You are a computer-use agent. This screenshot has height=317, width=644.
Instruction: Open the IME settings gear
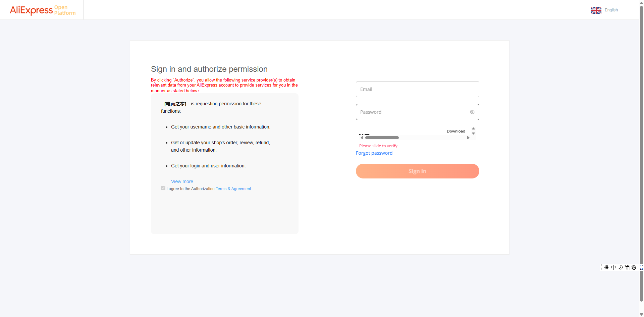point(634,267)
